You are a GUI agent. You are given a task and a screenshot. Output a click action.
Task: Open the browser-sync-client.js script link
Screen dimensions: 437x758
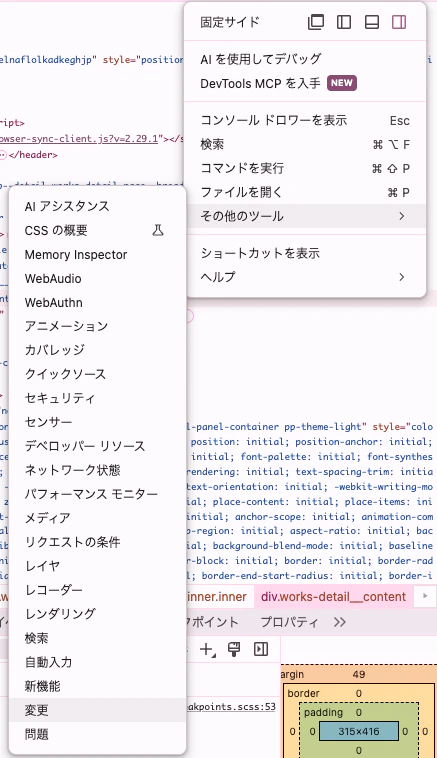79,139
